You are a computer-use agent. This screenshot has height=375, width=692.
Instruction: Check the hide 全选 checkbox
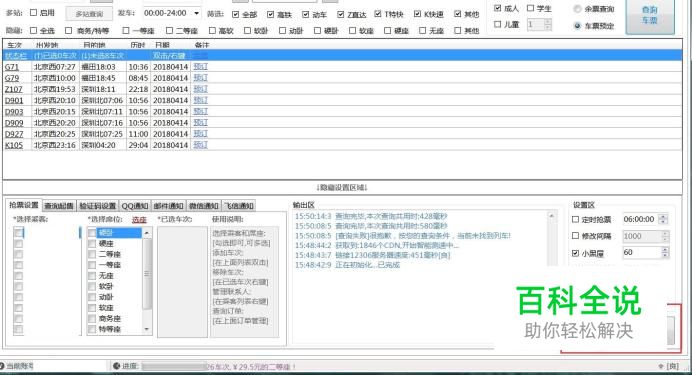coord(34,30)
